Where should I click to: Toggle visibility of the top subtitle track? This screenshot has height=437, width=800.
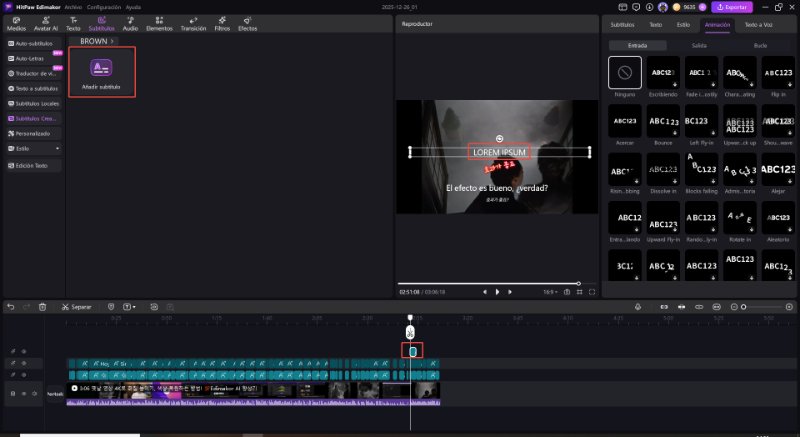tap(24, 351)
